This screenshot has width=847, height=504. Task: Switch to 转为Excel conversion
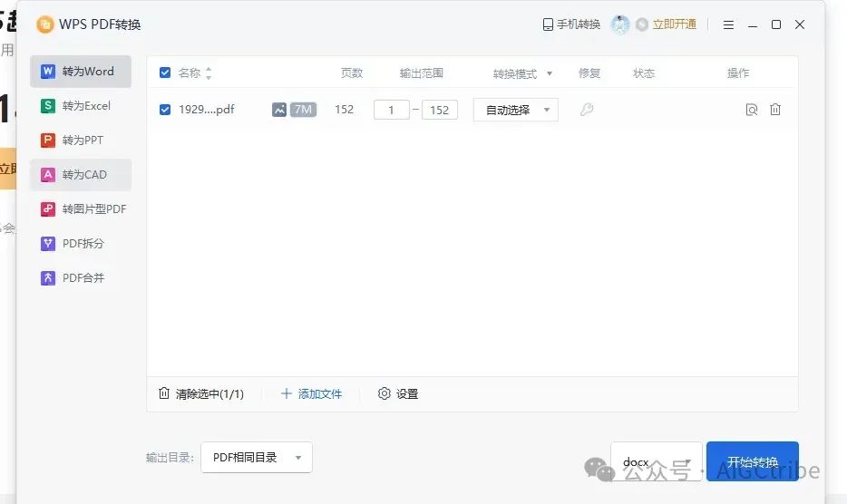(81, 106)
